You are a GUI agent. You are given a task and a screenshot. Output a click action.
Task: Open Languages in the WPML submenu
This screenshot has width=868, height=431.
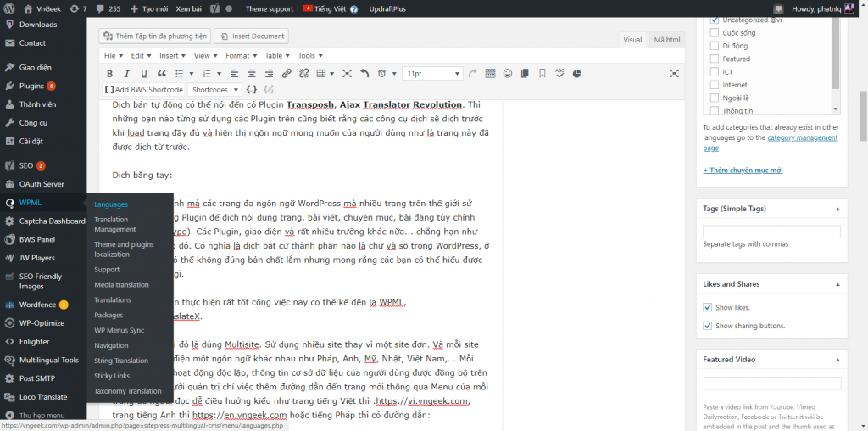[111, 204]
